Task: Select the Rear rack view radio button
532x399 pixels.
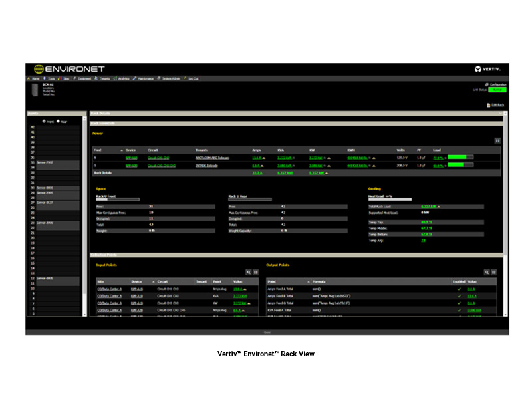Action: coord(59,122)
